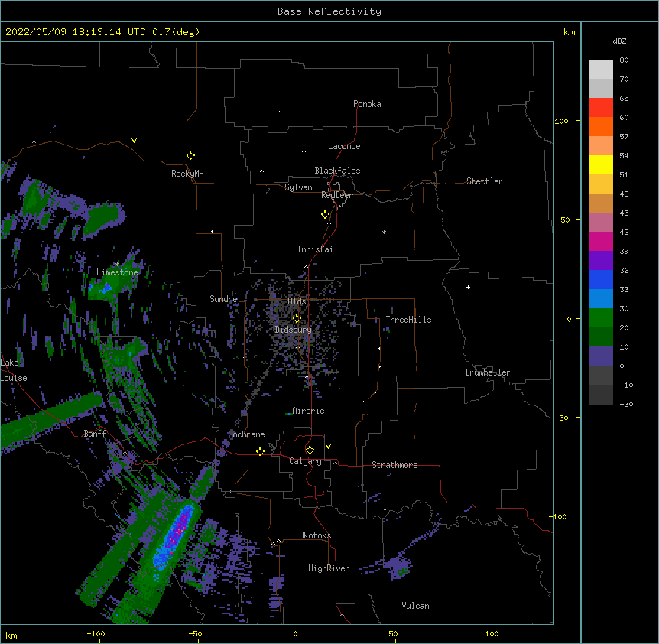The width and height of the screenshot is (659, 644).
Task: Select the violet 36–39 dBZ legend swatch
Action: pos(601,260)
